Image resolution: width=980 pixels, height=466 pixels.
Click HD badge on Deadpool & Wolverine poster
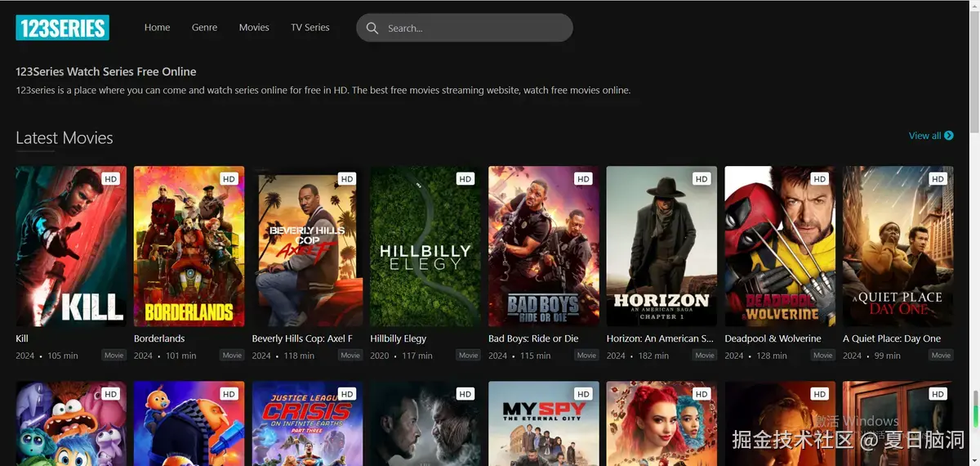tap(820, 179)
